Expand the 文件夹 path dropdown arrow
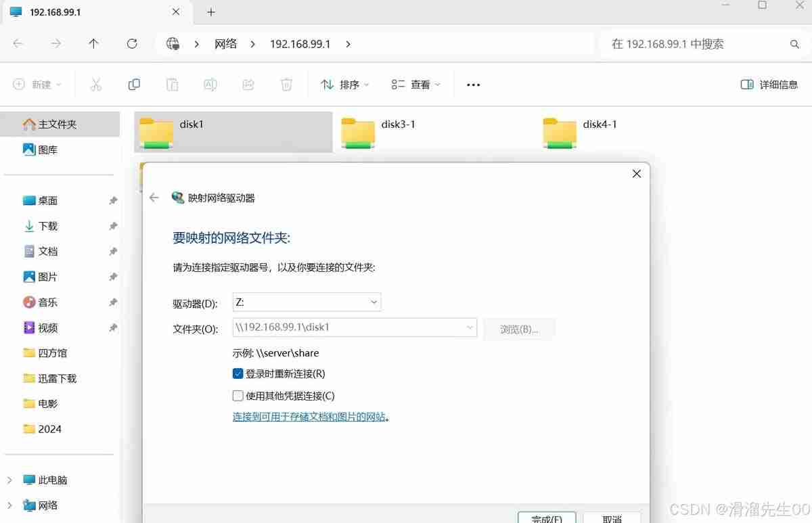Screen dimensions: 812x523 (470, 327)
